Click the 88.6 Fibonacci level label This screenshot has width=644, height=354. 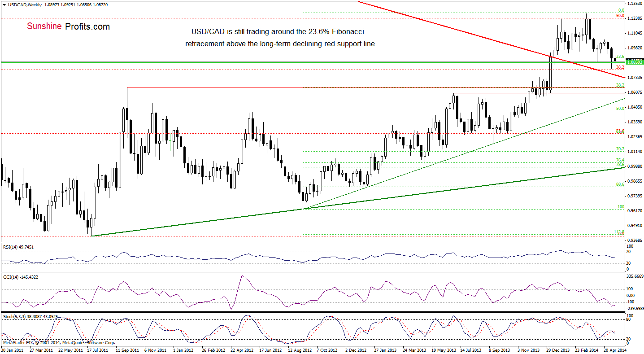(x=620, y=184)
